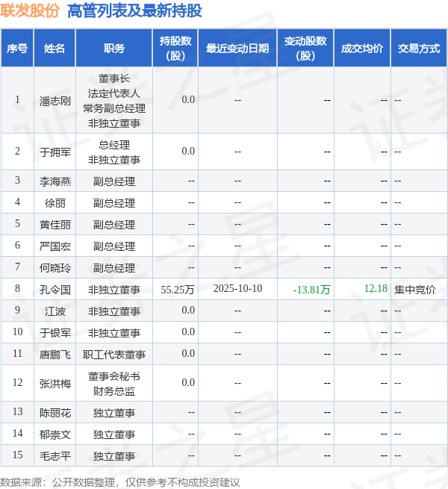Select the name 唐鹏飞
Screen dimensions: 448x489
tap(55, 355)
